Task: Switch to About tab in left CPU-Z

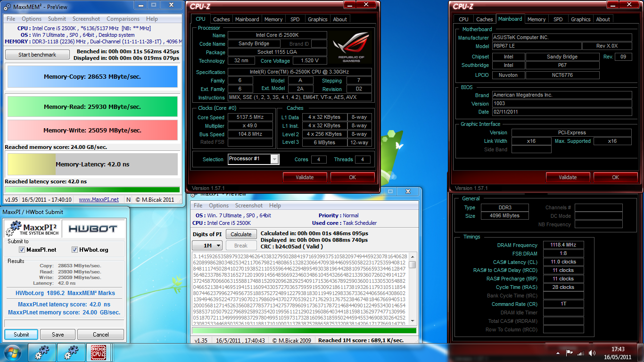Action: 340,19
